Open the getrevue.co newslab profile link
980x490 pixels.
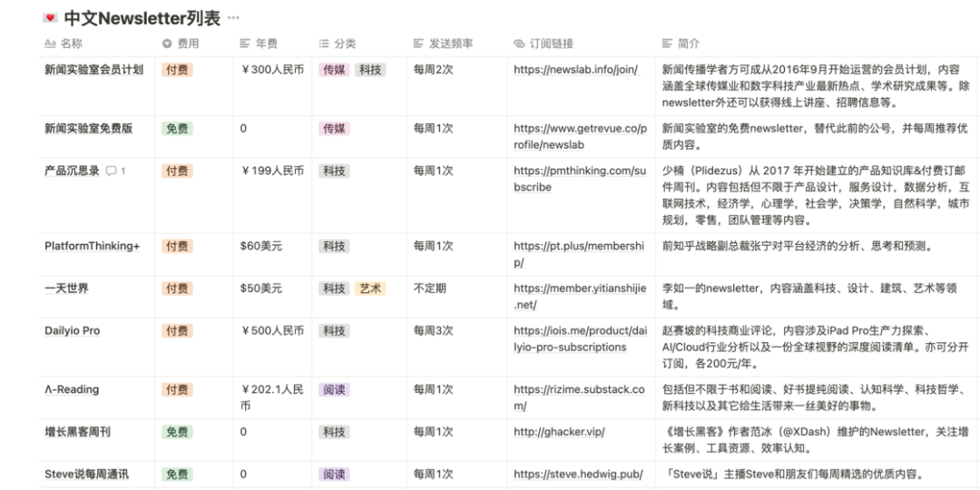(x=580, y=137)
